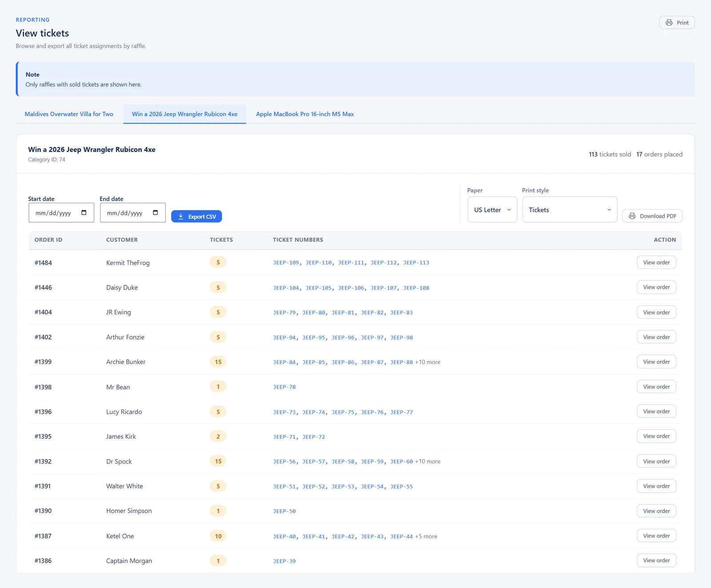Viewport: 711px width, 588px height.
Task: Open Archie Bunker's order #1399
Action: 656,362
